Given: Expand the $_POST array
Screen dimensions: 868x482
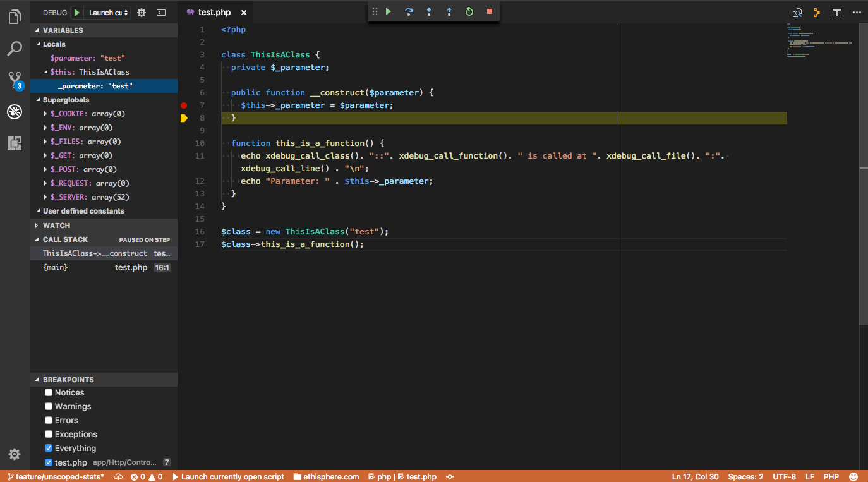Looking at the screenshot, I should coord(104,169).
